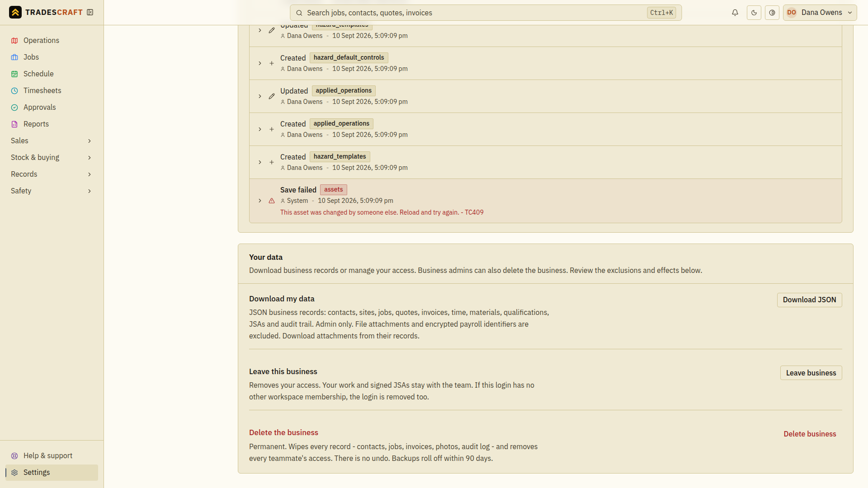Image resolution: width=868 pixels, height=488 pixels.
Task: Click the DO avatar badge
Action: (792, 13)
